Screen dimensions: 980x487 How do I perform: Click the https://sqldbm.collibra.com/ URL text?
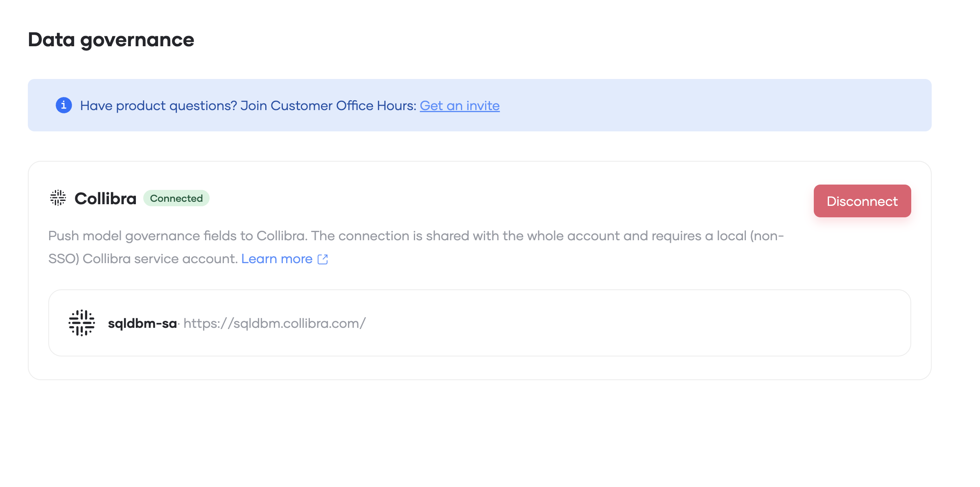point(275,323)
